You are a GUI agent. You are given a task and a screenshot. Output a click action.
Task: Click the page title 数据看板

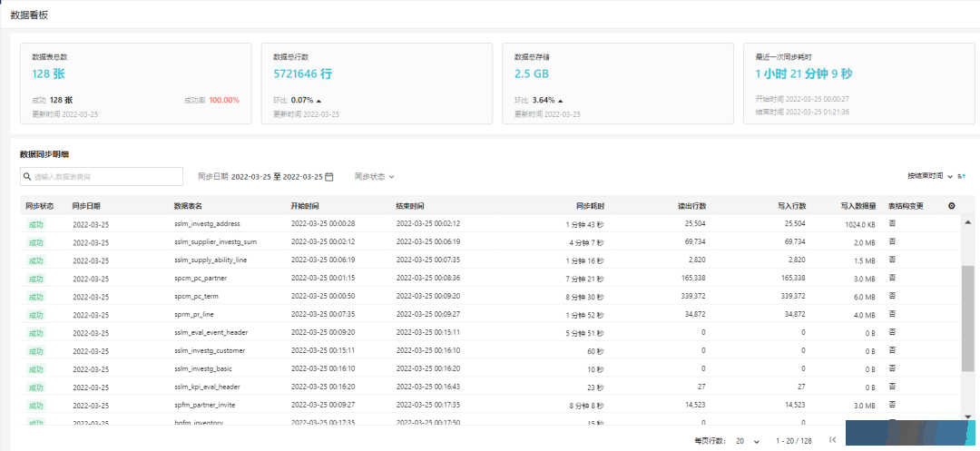(x=29, y=15)
